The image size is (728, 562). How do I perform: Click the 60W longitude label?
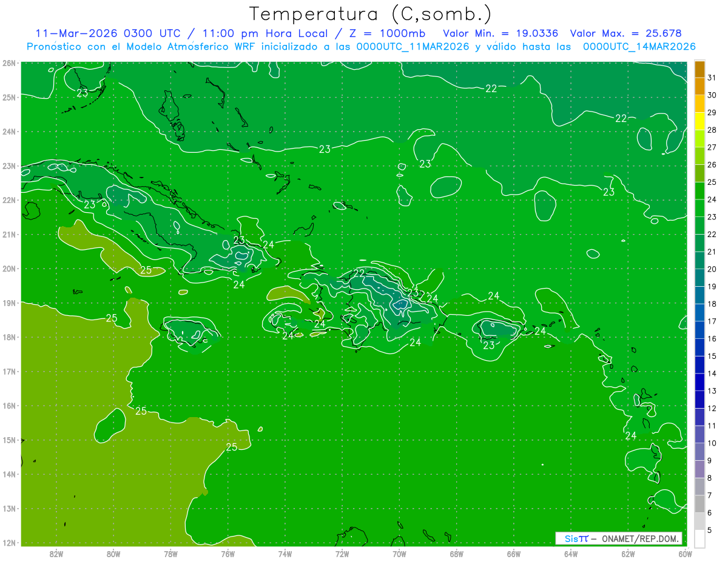[x=685, y=553]
